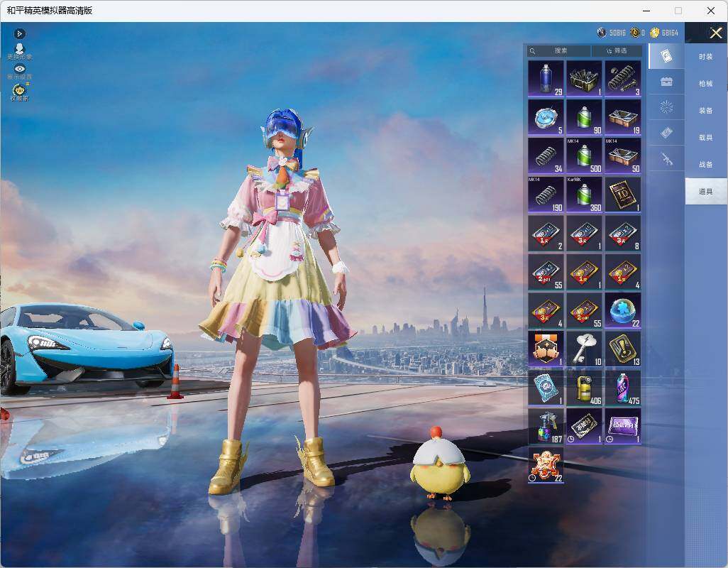Select the blue round badge item with count 5

tap(546, 117)
